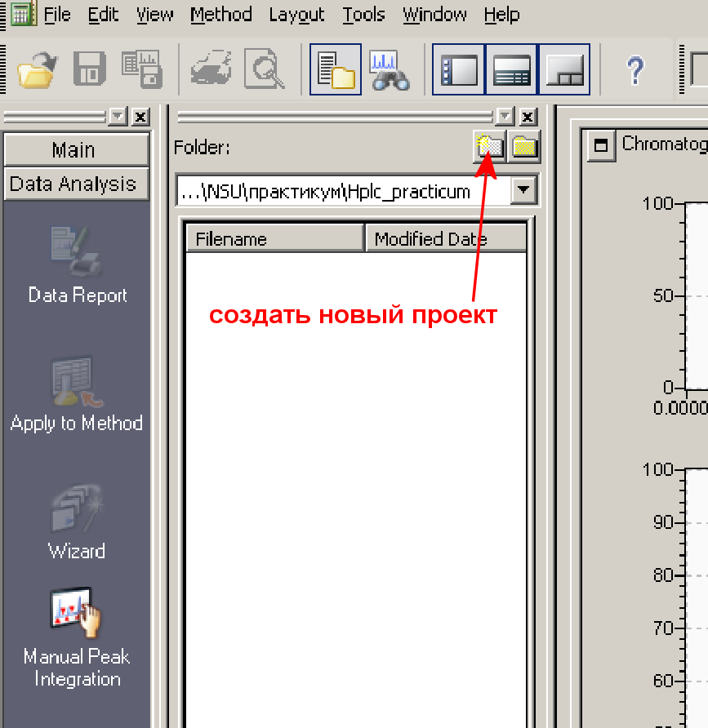Close the left assistant bar panel

140,117
